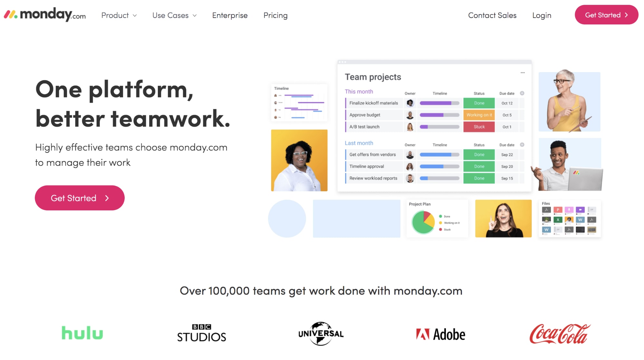Click the Done status icon for Finalize kickoff materials
This screenshot has height=360, width=644.
[479, 103]
